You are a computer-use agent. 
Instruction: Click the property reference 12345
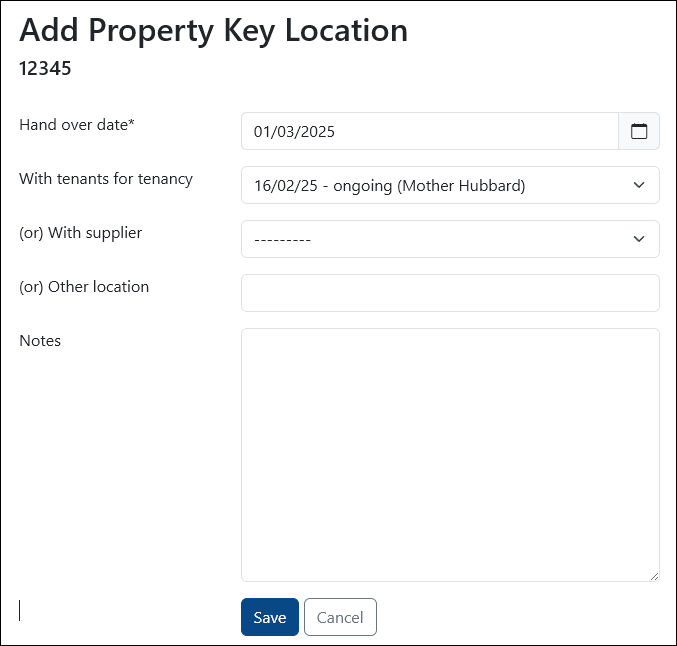click(45, 68)
